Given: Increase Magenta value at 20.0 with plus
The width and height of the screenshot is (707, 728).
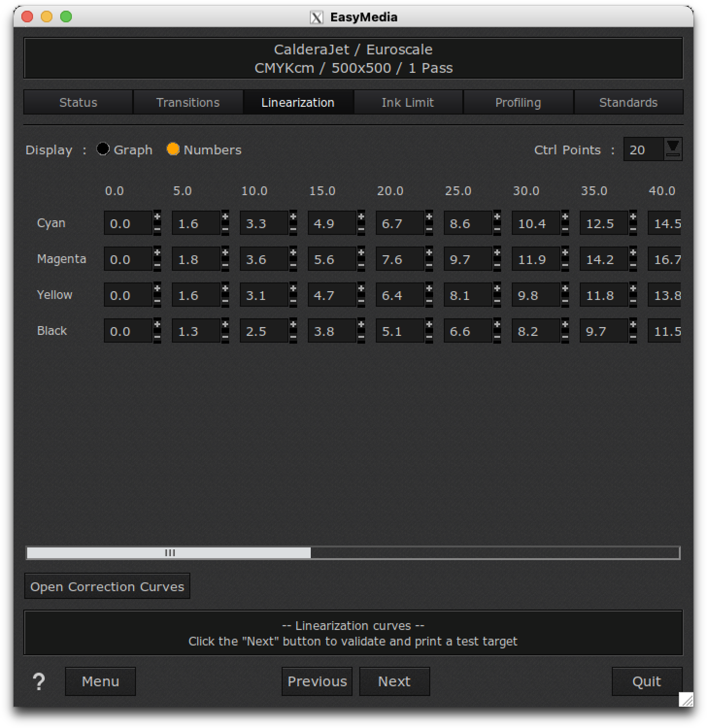Looking at the screenshot, I should (429, 253).
